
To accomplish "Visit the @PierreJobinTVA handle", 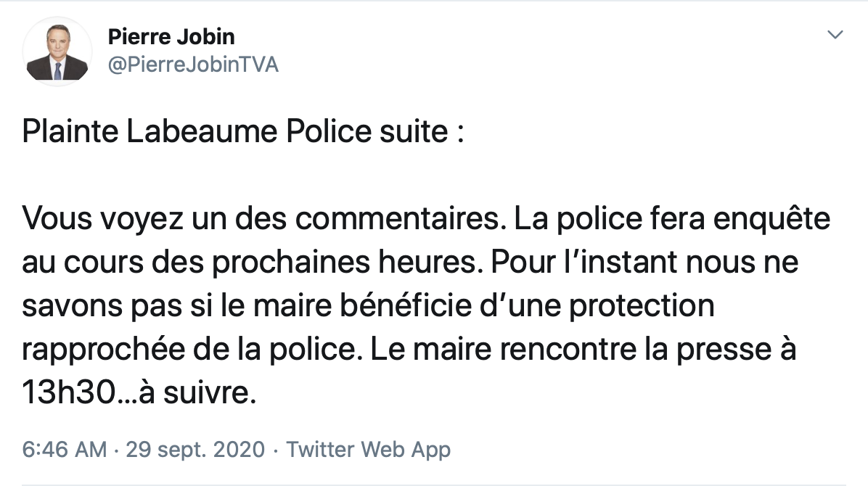I will (192, 65).
